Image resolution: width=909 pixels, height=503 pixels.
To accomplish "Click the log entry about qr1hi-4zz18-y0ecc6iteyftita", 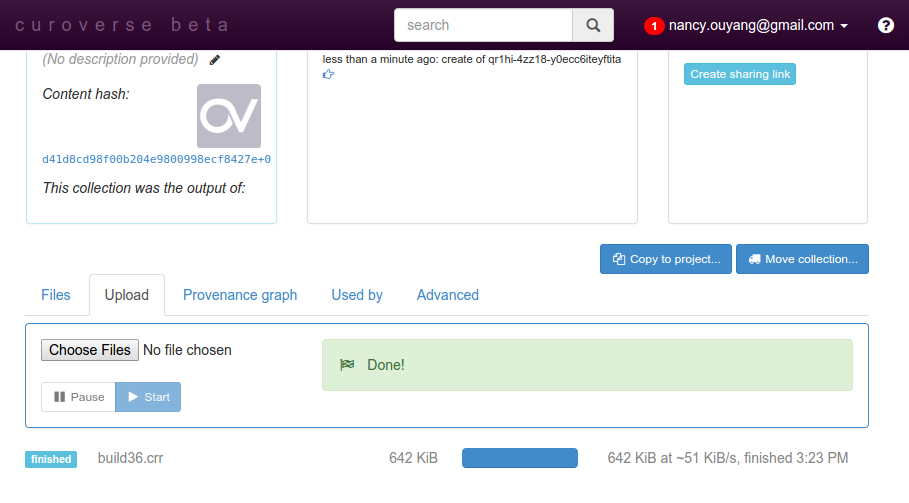I will point(472,59).
